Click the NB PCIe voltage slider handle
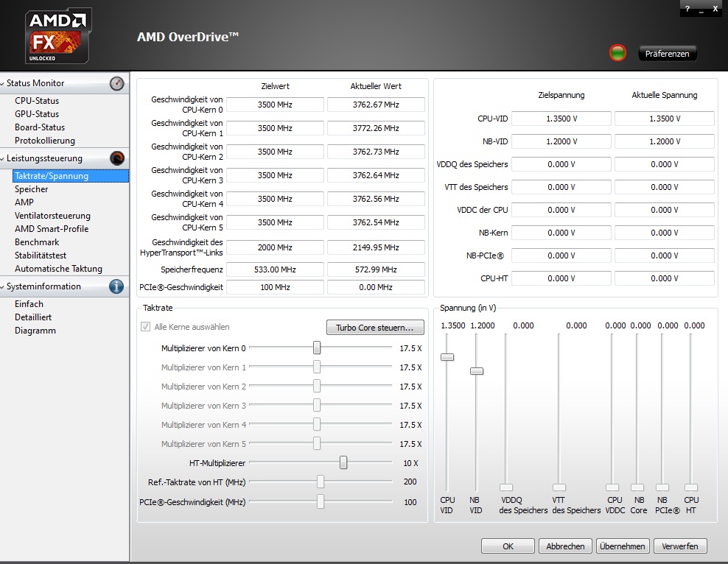This screenshot has width=728, height=564. pyautogui.click(x=662, y=487)
